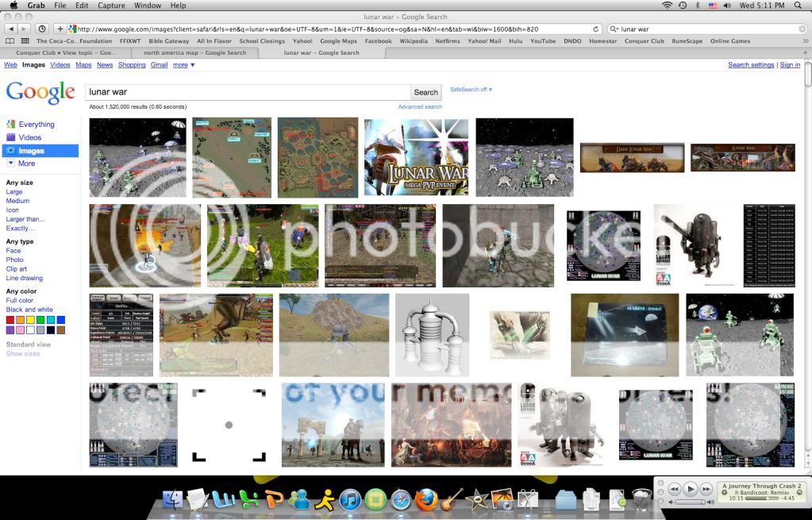Click the Google Search button
The image size is (812, 520).
point(425,92)
